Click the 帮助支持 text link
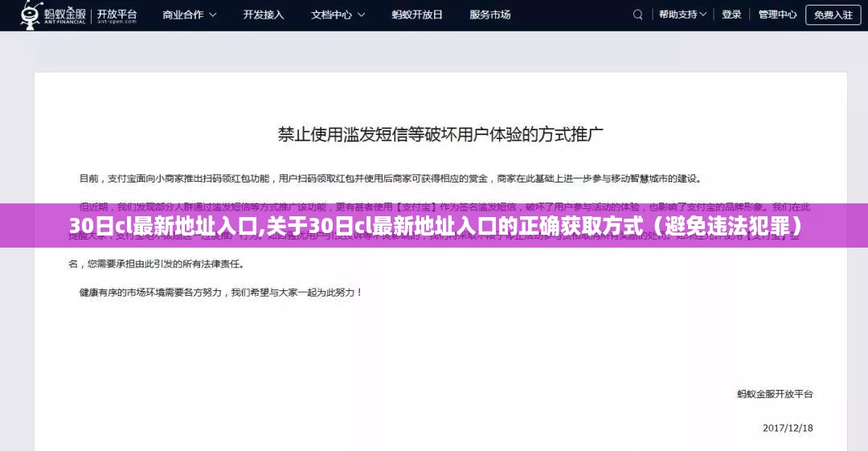The image size is (868, 451). [x=678, y=14]
